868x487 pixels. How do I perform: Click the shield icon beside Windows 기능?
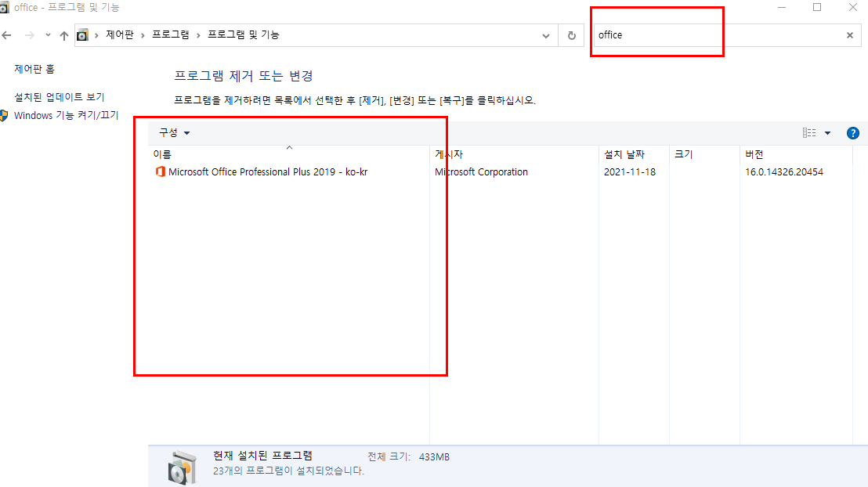(4, 115)
